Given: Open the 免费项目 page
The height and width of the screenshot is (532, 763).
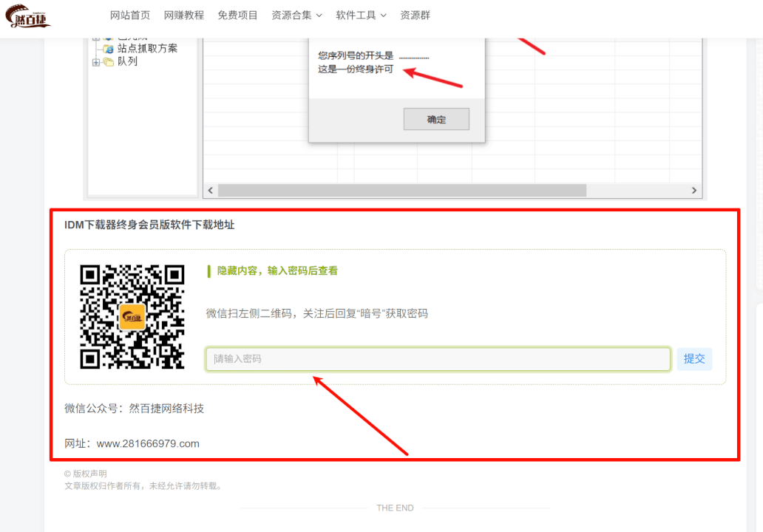Looking at the screenshot, I should point(238,15).
